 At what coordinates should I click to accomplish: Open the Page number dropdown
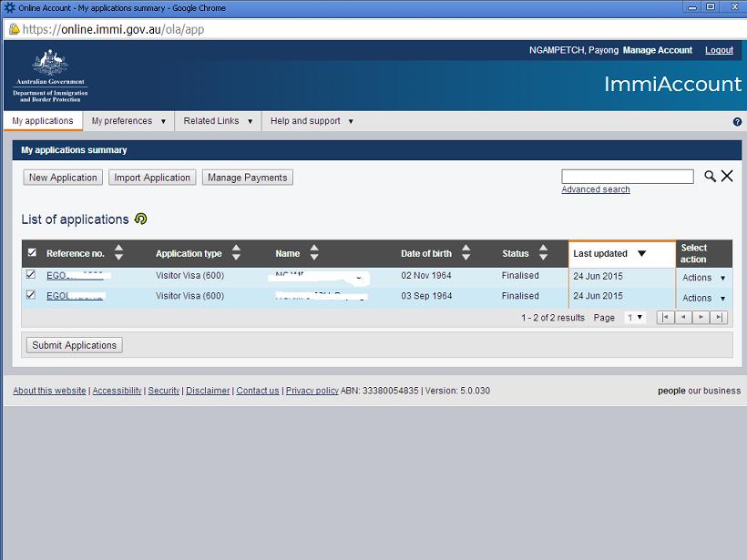[635, 317]
